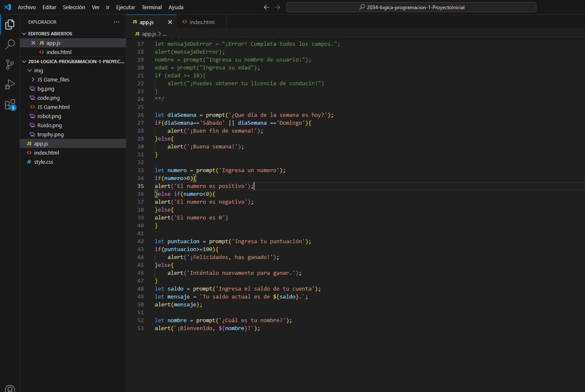Click the style.css hash icon

click(x=29, y=162)
